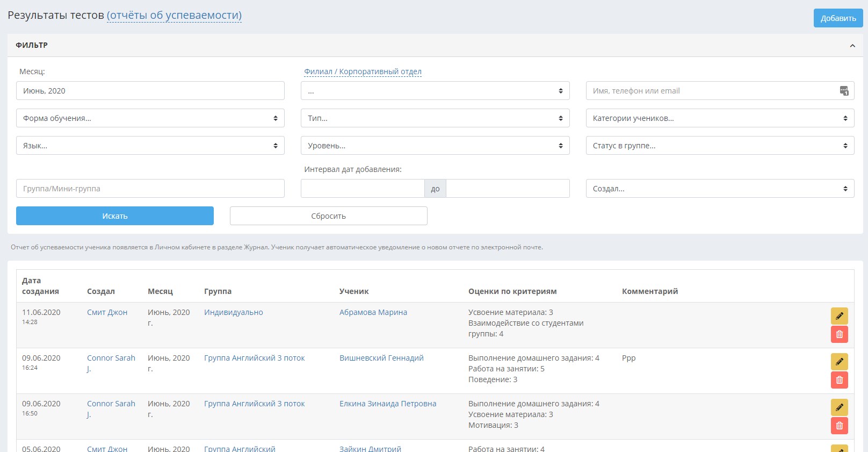Screen dimensions: 868x452
Task: Open Группа Английский 3 поток in Елкина row
Action: coord(254,404)
